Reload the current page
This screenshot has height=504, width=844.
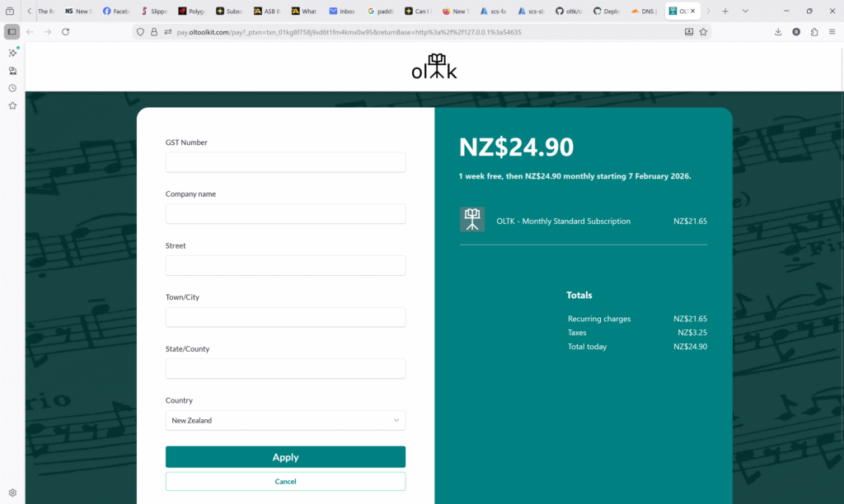click(x=65, y=32)
